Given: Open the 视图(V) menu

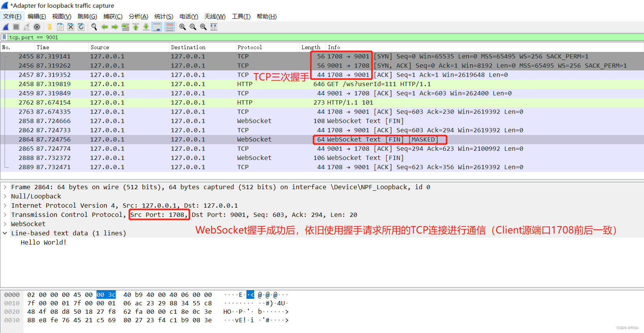Looking at the screenshot, I should coord(62,16).
